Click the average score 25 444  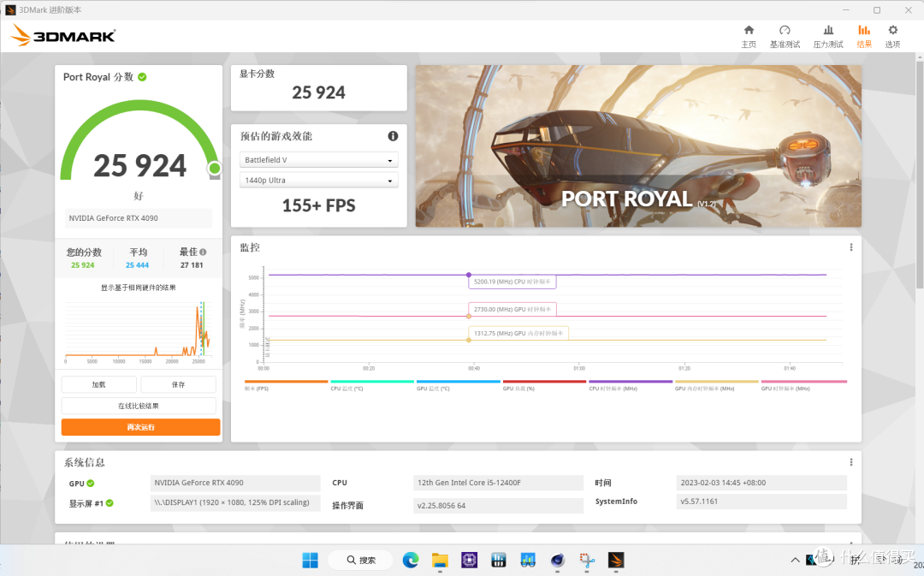pos(137,265)
